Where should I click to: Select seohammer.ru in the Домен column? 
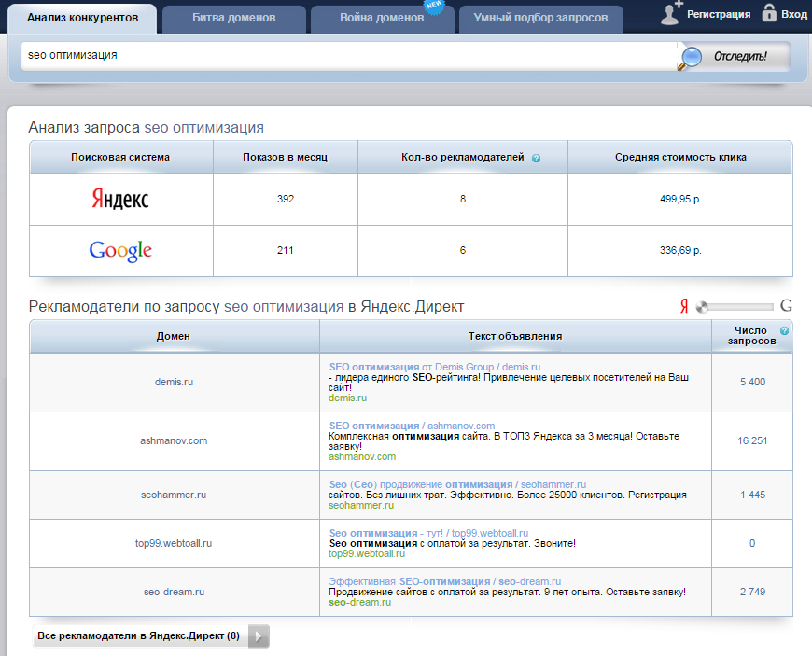174,495
